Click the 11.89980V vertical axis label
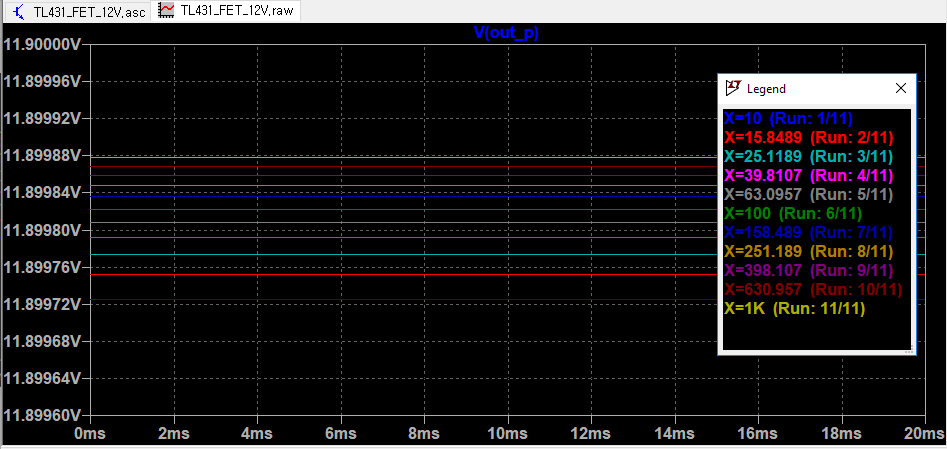 coord(41,230)
